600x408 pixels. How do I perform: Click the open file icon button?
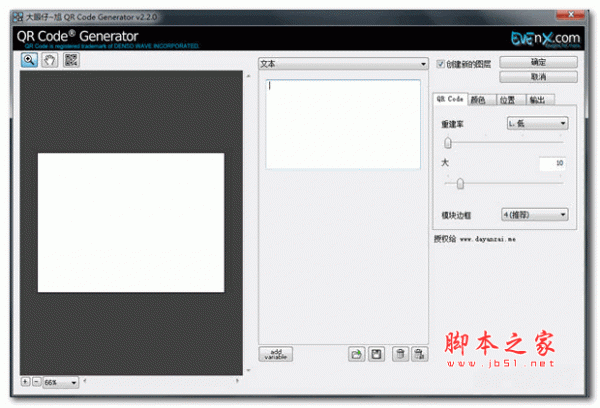click(x=356, y=354)
